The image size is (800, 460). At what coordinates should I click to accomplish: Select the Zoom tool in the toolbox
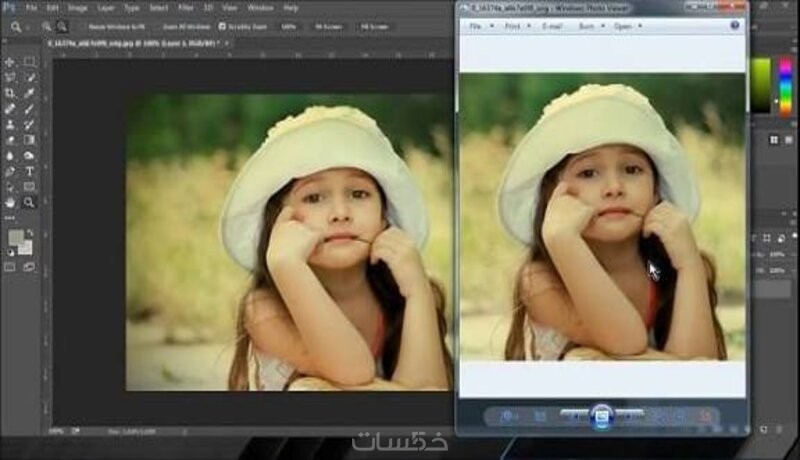click(x=29, y=202)
